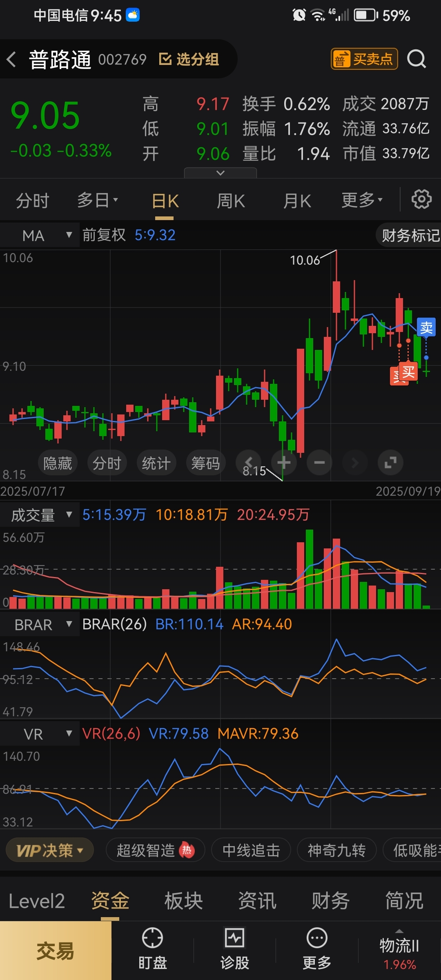441x980 pixels.
Task: Tap the weather notification icon
Action: 133,15
